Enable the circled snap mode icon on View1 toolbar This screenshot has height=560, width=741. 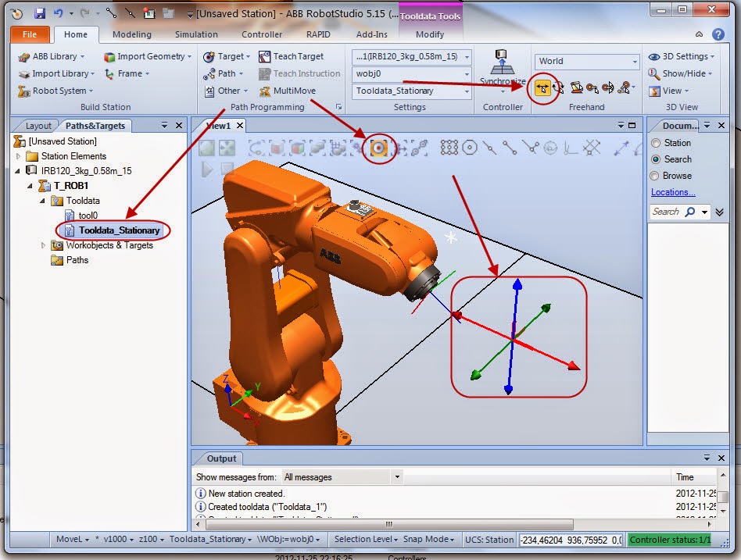[378, 147]
